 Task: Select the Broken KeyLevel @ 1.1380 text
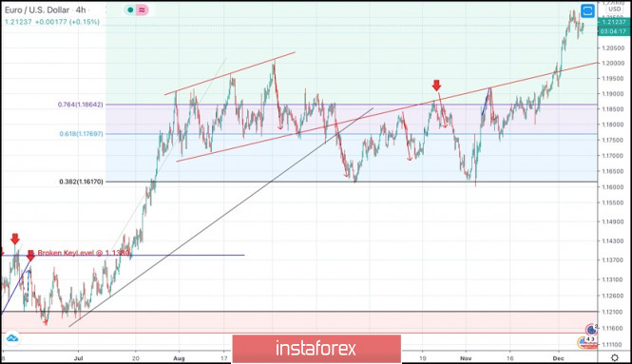pos(84,253)
